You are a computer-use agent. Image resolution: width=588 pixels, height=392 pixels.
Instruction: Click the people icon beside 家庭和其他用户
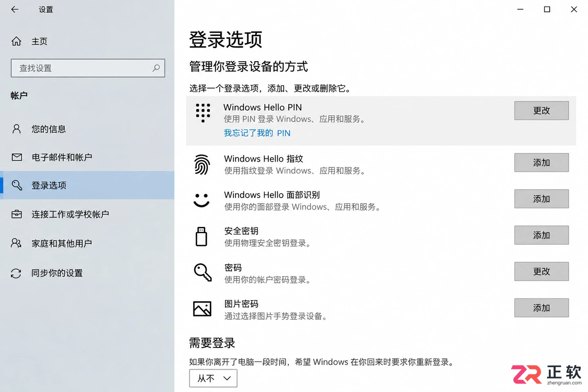tap(16, 243)
